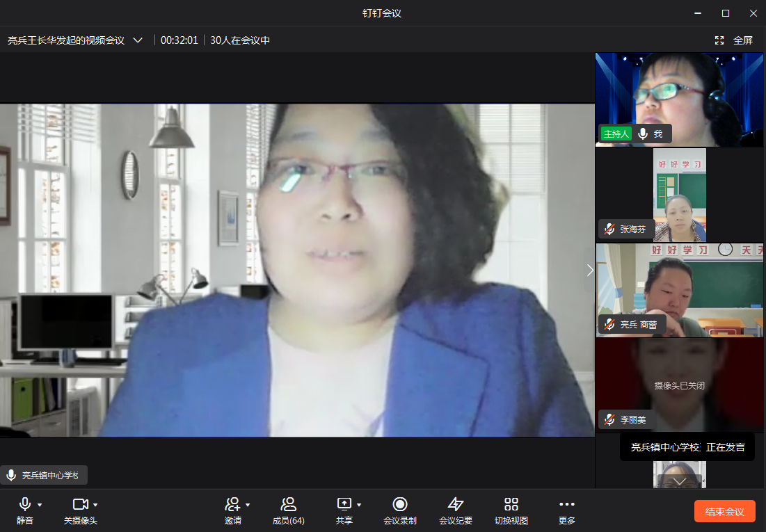Open camera options arrow beside 关摄像头
This screenshot has height=532, width=766.
click(95, 505)
